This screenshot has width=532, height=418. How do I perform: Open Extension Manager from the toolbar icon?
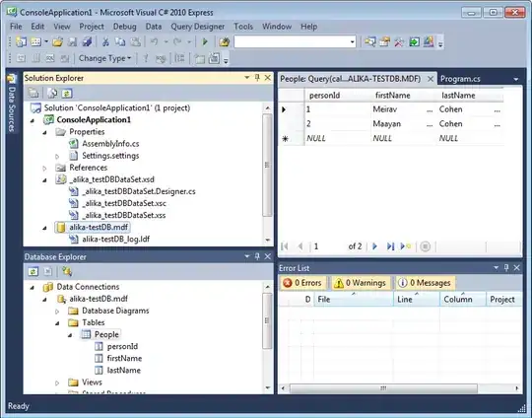coord(429,42)
